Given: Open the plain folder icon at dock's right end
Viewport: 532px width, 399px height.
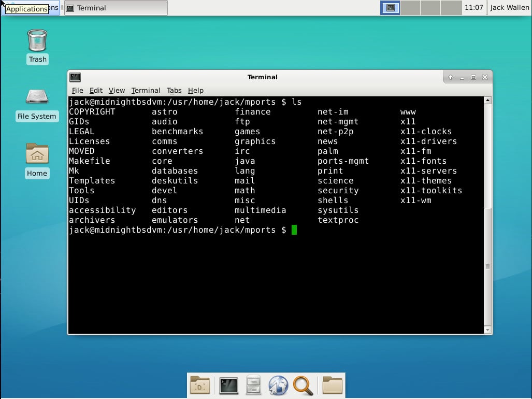Looking at the screenshot, I should point(332,386).
